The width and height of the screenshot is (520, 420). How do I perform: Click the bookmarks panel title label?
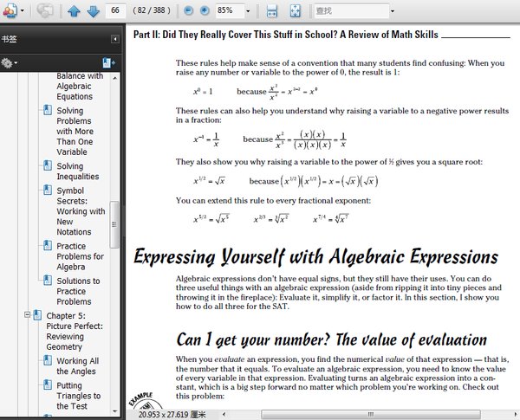tap(9, 39)
